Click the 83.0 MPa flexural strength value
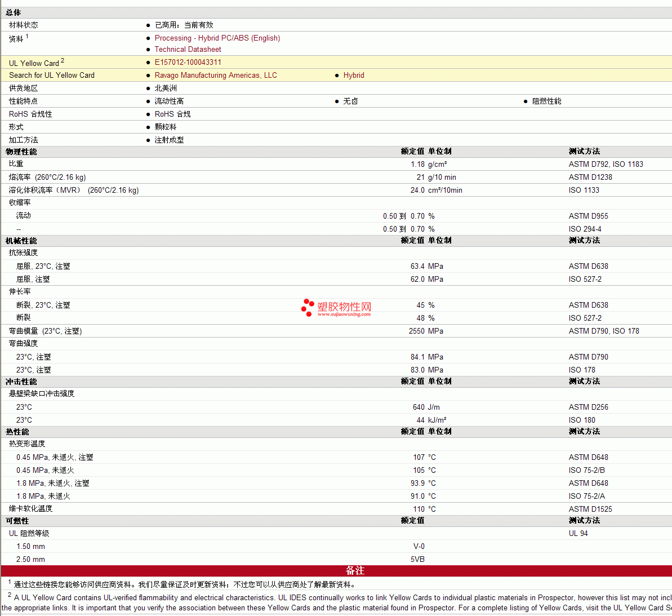The height and width of the screenshot is (616, 672). click(x=427, y=370)
